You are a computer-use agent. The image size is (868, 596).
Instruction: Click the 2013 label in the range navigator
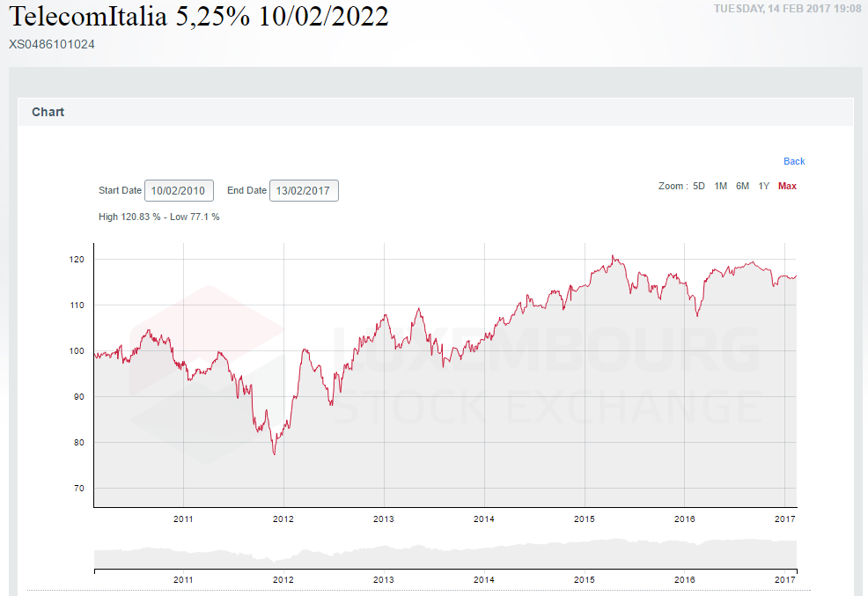pos(384,580)
